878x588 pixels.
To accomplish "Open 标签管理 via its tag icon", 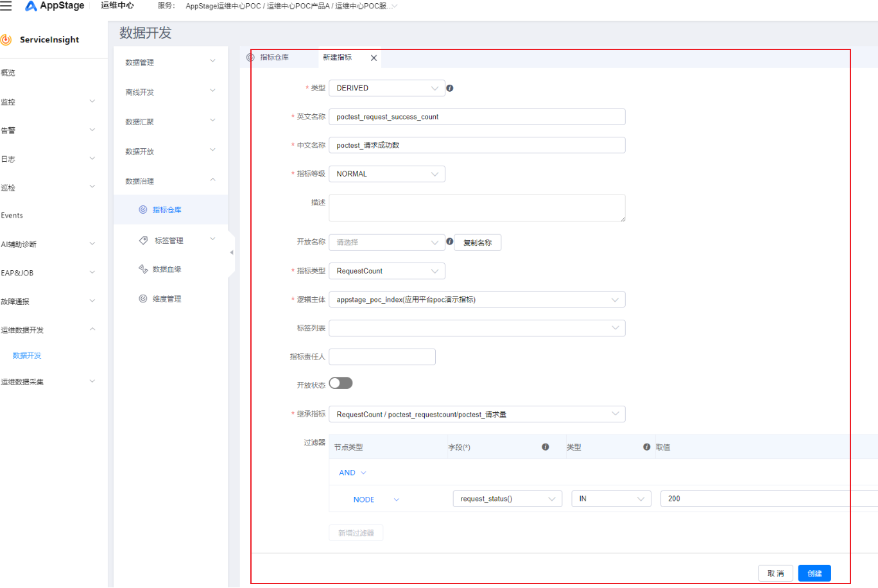I will tap(143, 241).
